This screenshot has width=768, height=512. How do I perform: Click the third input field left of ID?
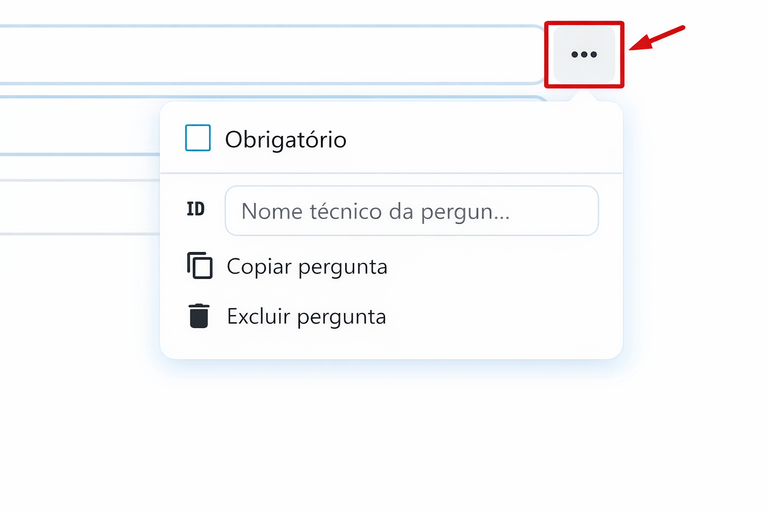click(x=80, y=207)
